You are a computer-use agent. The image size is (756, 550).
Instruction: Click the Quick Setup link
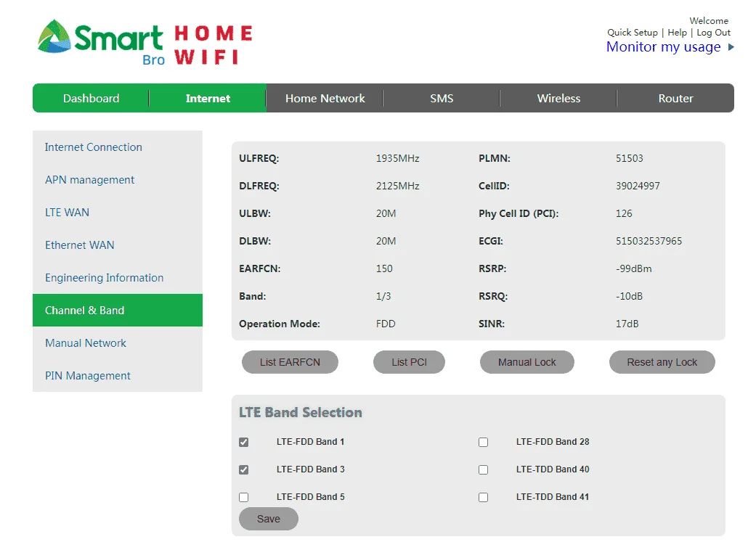[632, 32]
